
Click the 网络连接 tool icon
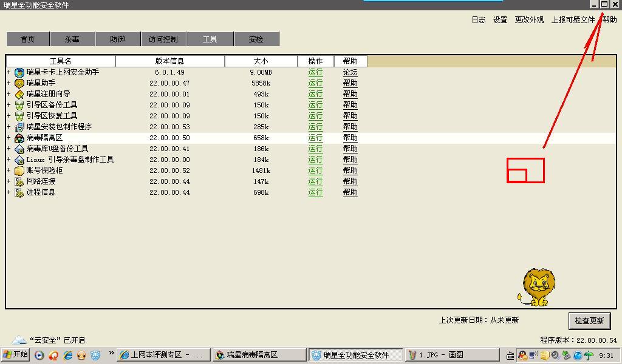[19, 181]
